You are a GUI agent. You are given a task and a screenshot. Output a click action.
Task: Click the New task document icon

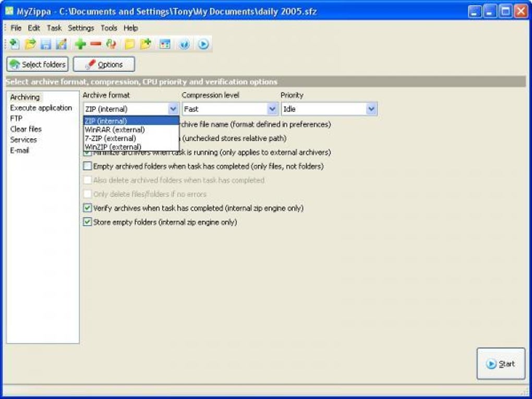click(14, 44)
